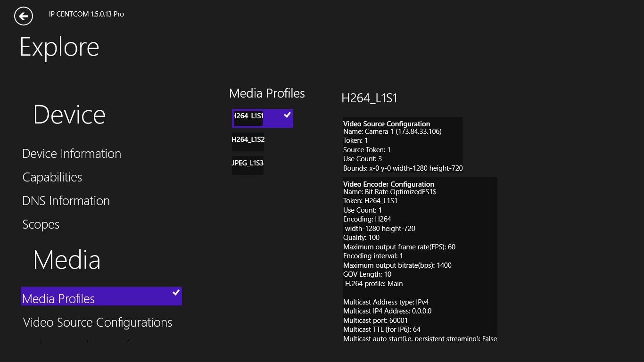Toggle the checkmark on H264_L1S1 profile tile
Viewport: 644px width, 362px height.
point(287,115)
